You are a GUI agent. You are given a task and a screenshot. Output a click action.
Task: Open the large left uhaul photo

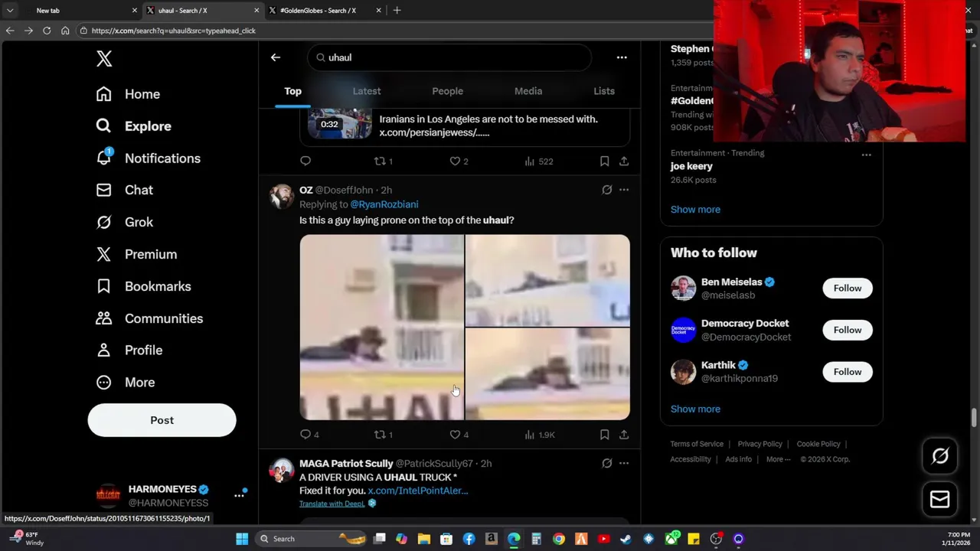click(x=382, y=328)
